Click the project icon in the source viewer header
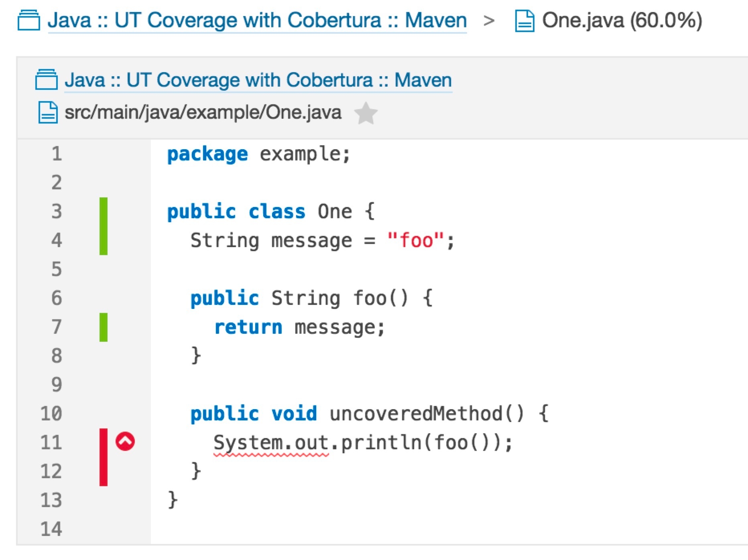 tap(46, 79)
